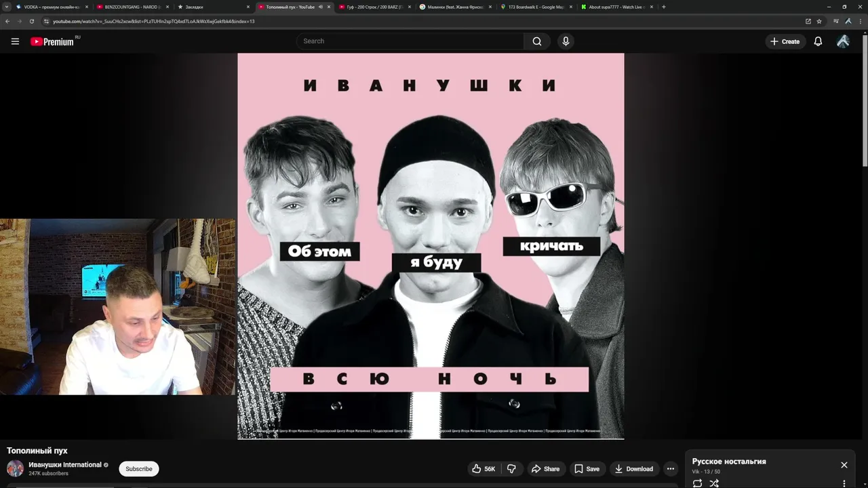
Task: Dislike the video with thumbs down
Action: pos(512,468)
